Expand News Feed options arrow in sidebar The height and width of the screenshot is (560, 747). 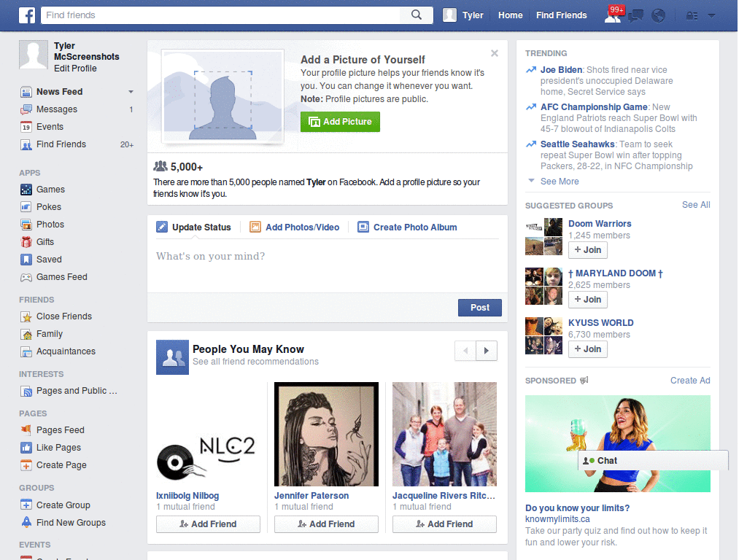131,92
